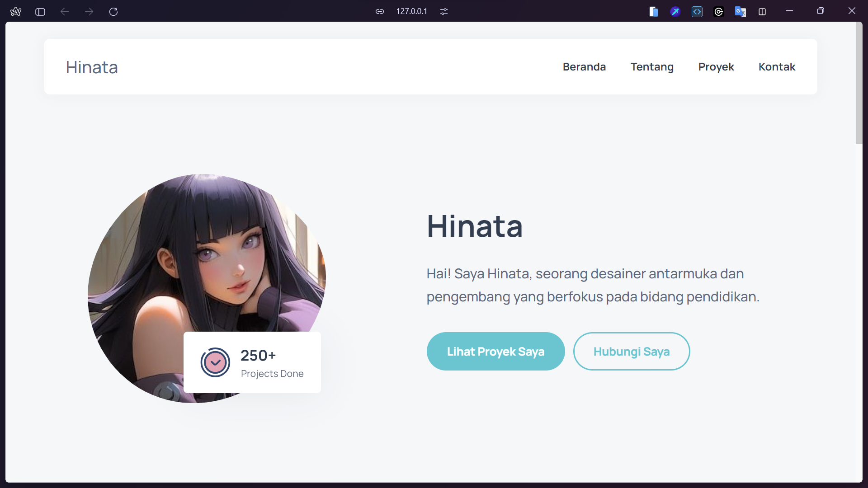This screenshot has width=868, height=488.
Task: Select the Proyek menu item
Action: click(x=716, y=66)
